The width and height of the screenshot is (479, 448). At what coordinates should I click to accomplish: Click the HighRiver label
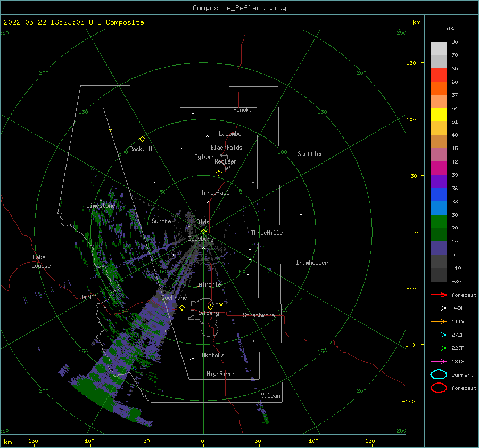click(x=221, y=374)
